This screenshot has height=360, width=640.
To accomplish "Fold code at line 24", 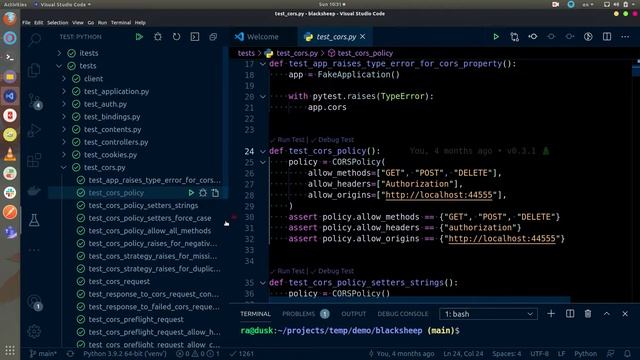I will coord(263,151).
